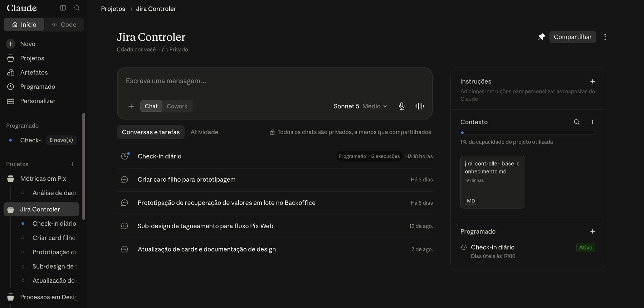This screenshot has height=308, width=644.
Task: Open the Processos em Design project
Action: pyautogui.click(x=42, y=297)
